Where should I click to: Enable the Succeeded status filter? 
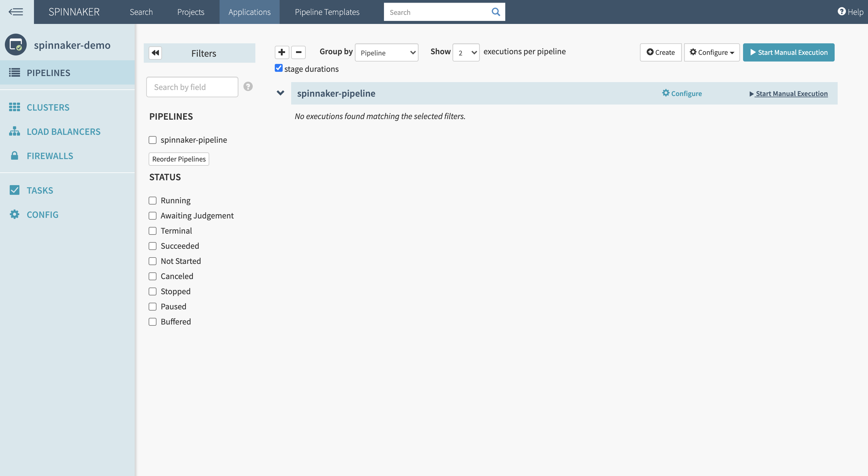pyautogui.click(x=153, y=246)
